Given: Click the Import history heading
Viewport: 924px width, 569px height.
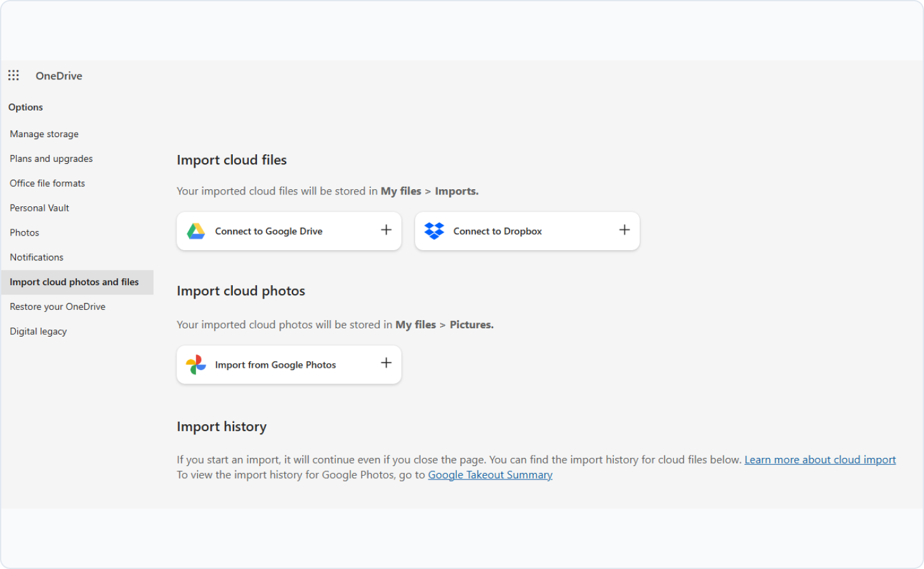Looking at the screenshot, I should click(x=221, y=427).
